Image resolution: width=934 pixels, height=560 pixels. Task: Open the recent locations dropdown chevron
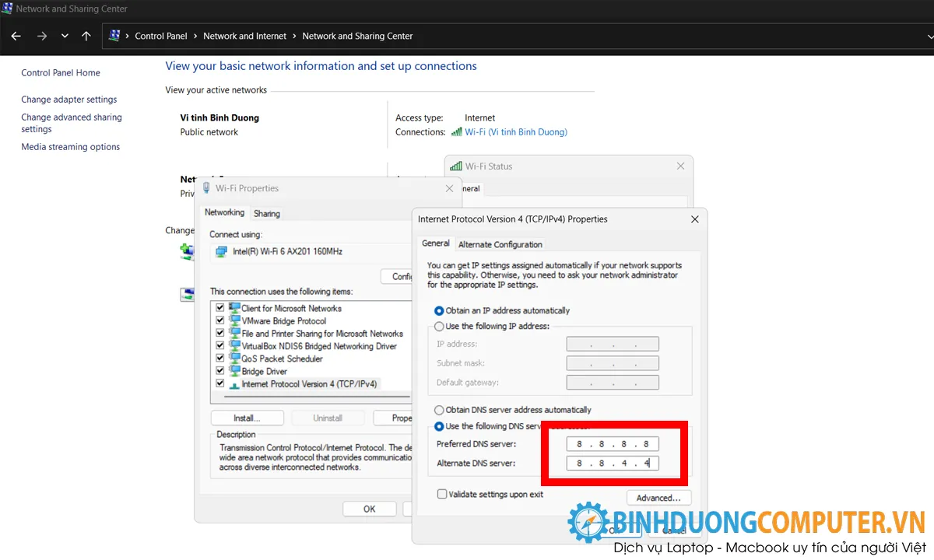click(x=65, y=36)
